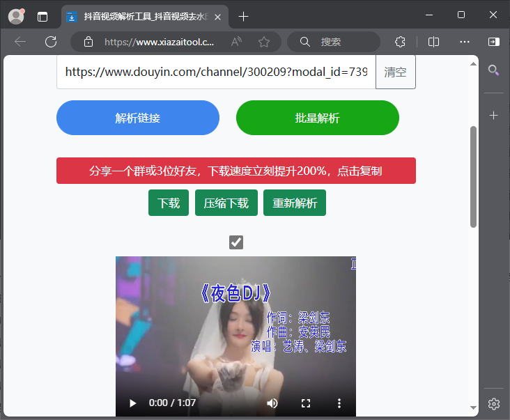Maximize the browser window
Screen dimensions: 510x420
pyautogui.click(x=461, y=15)
